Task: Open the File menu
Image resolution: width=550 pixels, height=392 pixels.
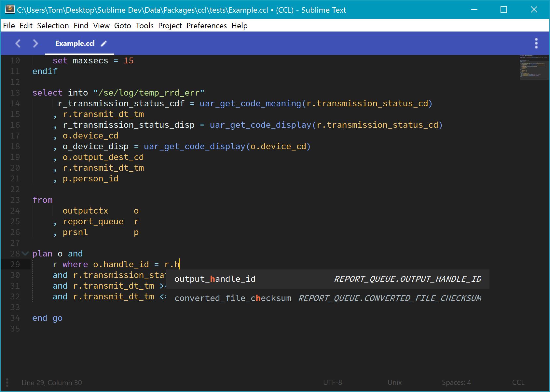Action: pos(9,26)
